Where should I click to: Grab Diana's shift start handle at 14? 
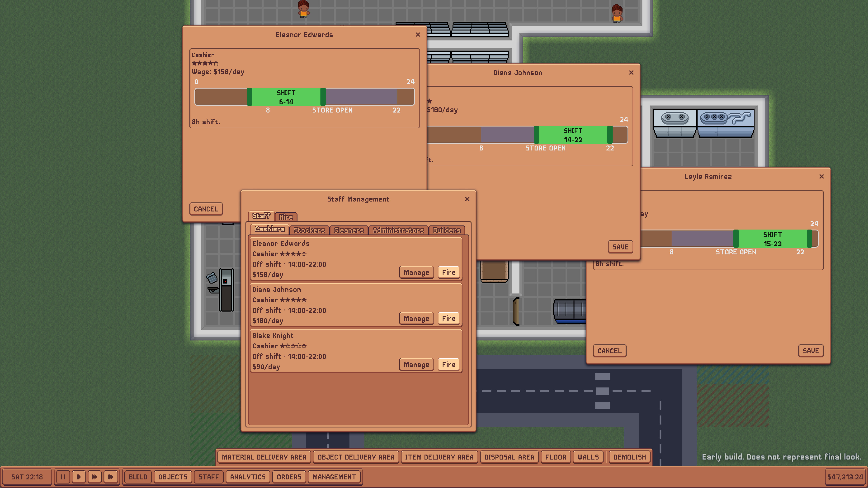coord(536,135)
